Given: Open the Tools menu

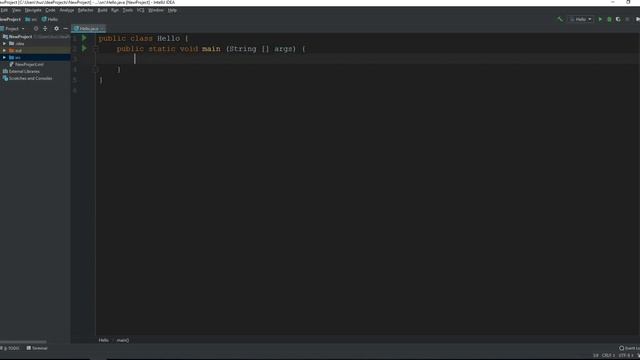Looking at the screenshot, I should point(127,10).
